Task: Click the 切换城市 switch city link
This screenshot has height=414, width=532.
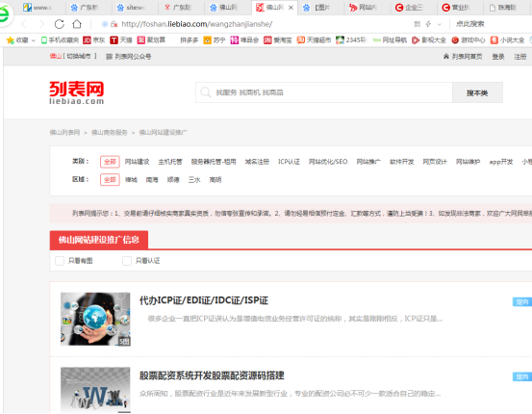Action: coord(79,56)
